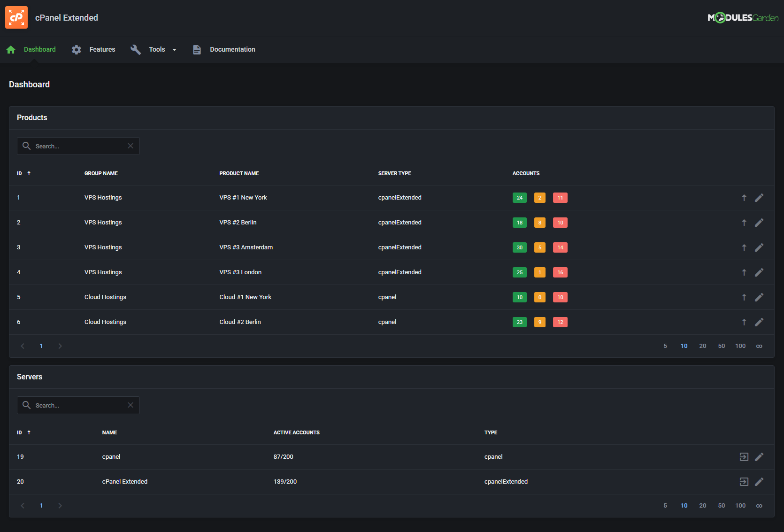
Task: Click upgrade arrow for VPS #1 New York
Action: click(x=744, y=198)
